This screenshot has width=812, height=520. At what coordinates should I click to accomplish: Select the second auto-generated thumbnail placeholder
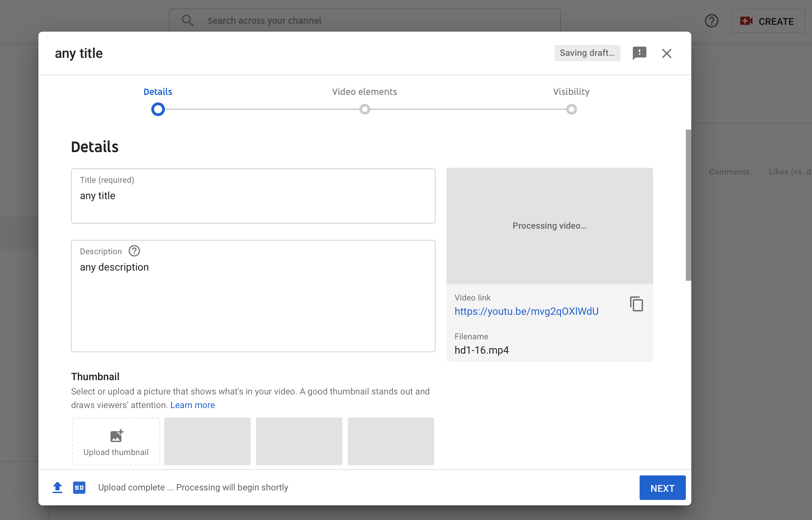pyautogui.click(x=299, y=441)
